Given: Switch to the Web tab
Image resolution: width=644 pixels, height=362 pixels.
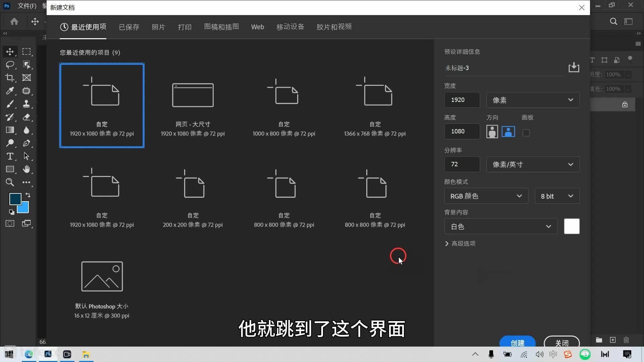Looking at the screenshot, I should tap(258, 27).
